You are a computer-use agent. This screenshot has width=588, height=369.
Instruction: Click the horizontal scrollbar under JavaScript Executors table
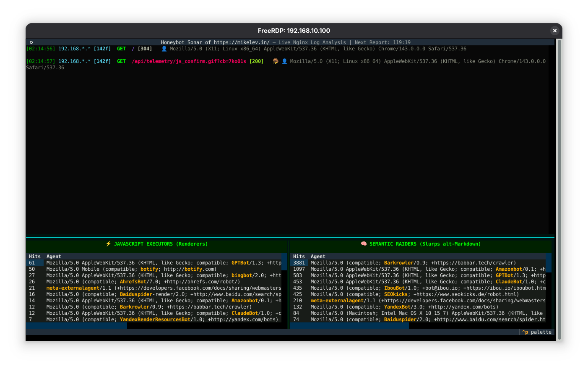(76, 326)
